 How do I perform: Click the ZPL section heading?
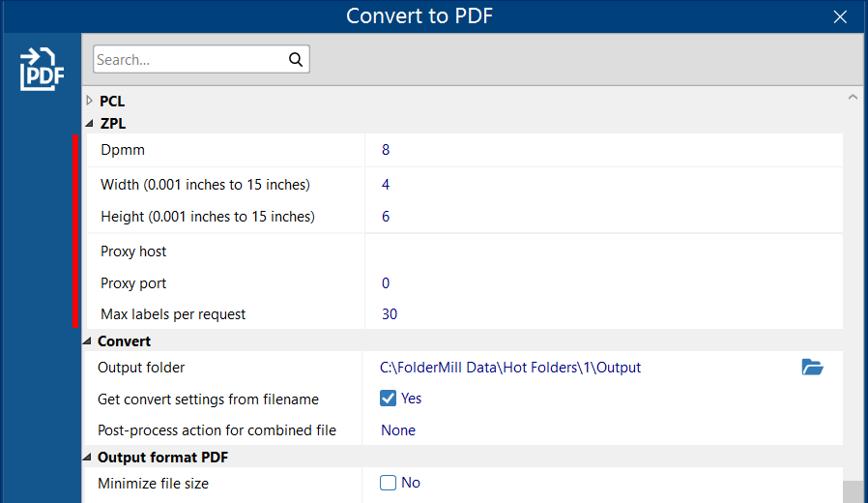[x=113, y=124]
